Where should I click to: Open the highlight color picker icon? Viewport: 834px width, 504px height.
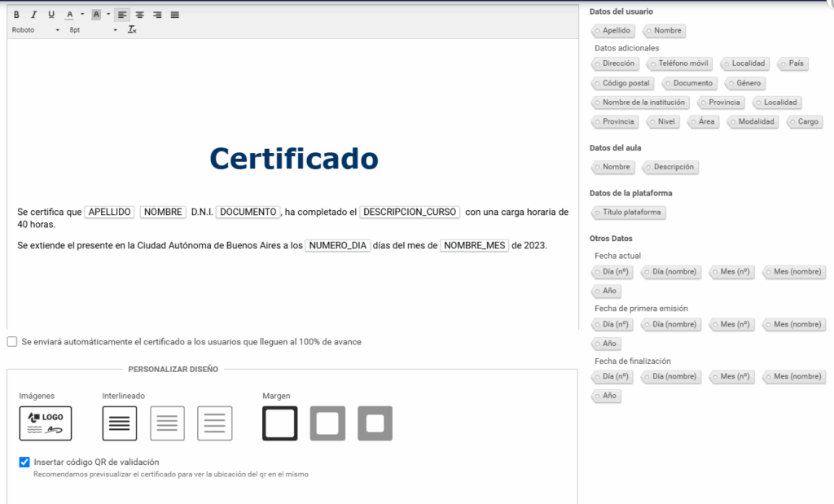(96, 15)
